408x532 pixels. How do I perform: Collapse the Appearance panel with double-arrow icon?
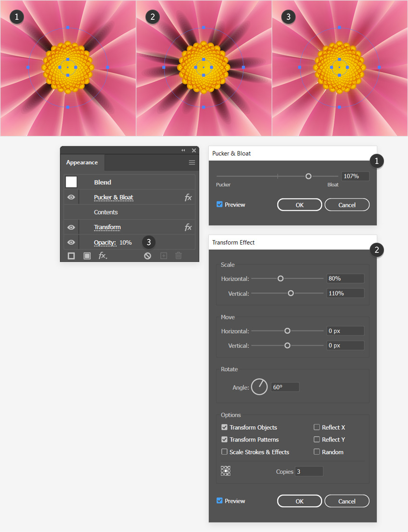click(183, 150)
